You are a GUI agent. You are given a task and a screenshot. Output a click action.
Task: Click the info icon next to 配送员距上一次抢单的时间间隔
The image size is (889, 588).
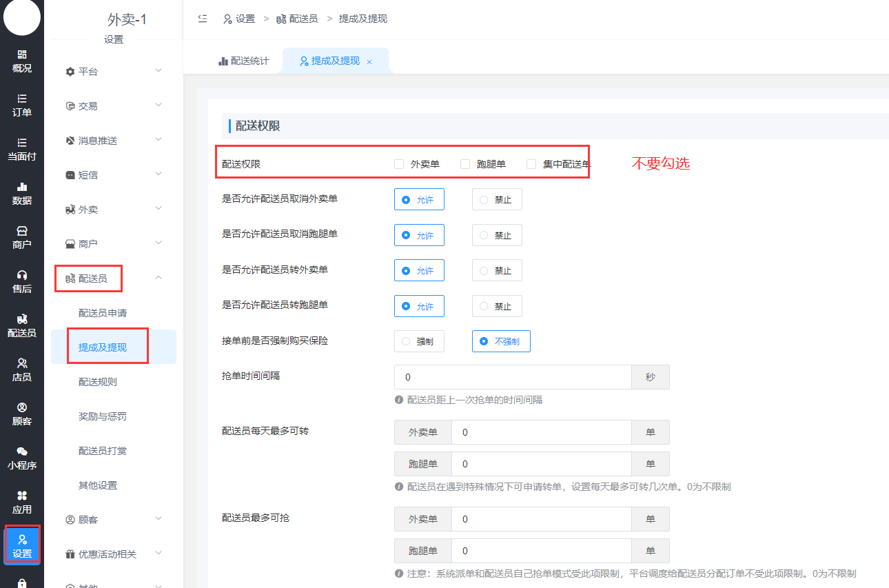tap(399, 400)
